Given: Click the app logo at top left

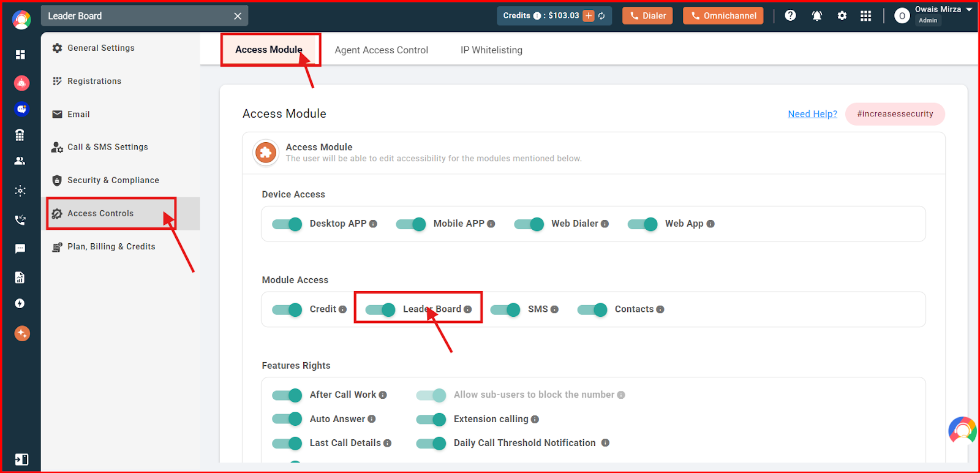Looking at the screenshot, I should (x=21, y=20).
